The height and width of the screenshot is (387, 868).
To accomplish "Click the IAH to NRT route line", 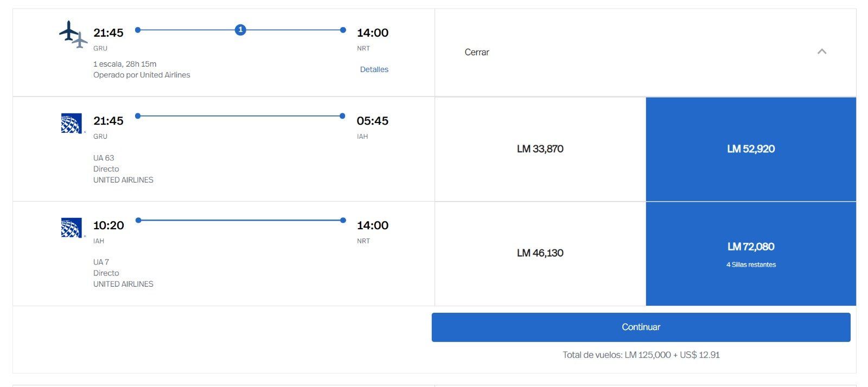I will [x=240, y=220].
